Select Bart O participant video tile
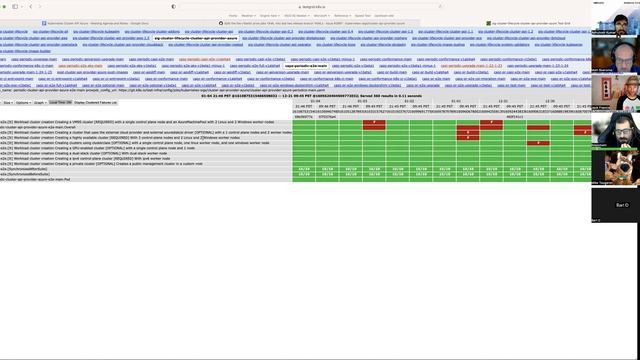The width and height of the screenshot is (640, 360). (x=615, y=205)
